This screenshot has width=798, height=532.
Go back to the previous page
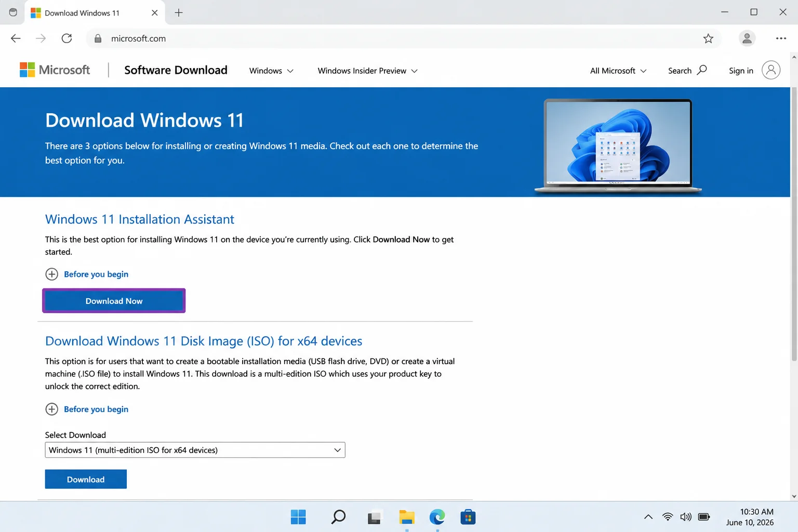click(16, 38)
